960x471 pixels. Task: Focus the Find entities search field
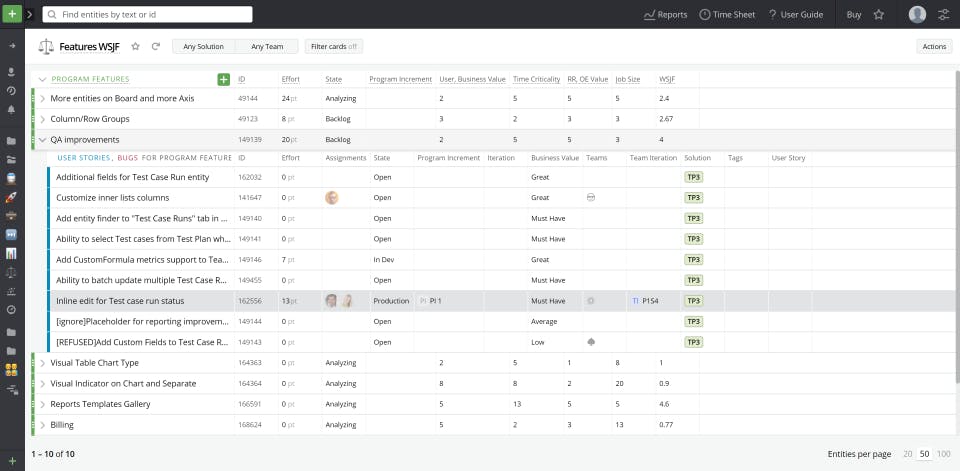148,14
